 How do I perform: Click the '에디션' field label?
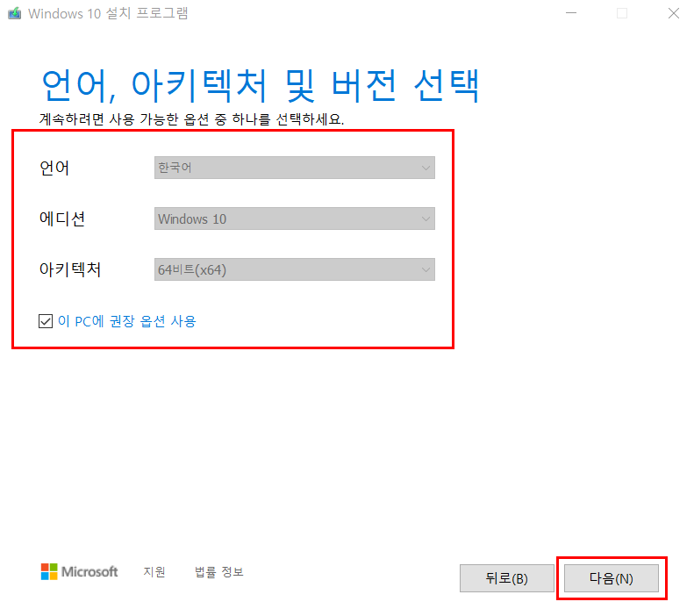point(62,218)
